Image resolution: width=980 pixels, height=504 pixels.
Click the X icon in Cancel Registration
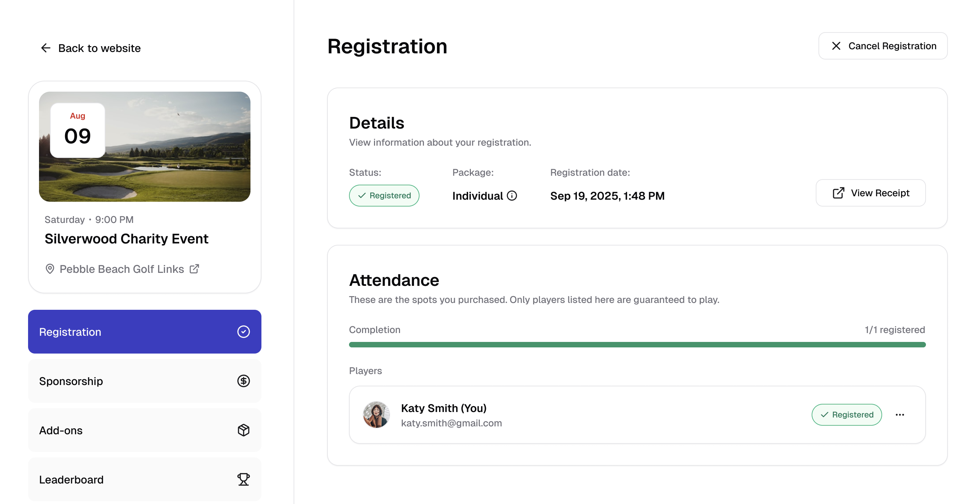[x=836, y=45]
